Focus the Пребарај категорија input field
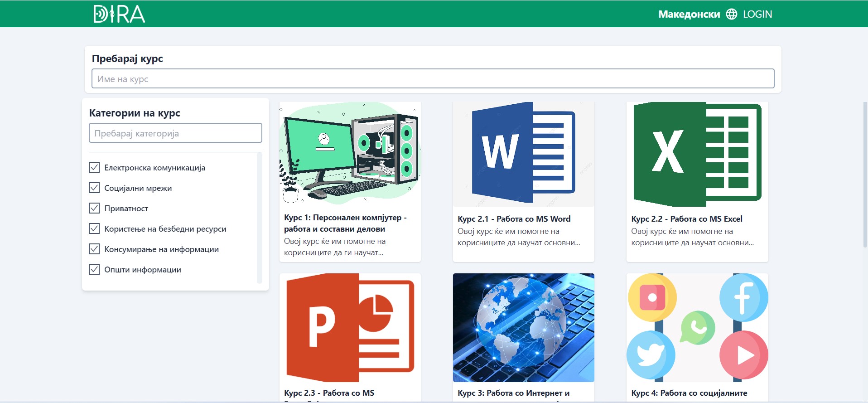 coord(175,133)
